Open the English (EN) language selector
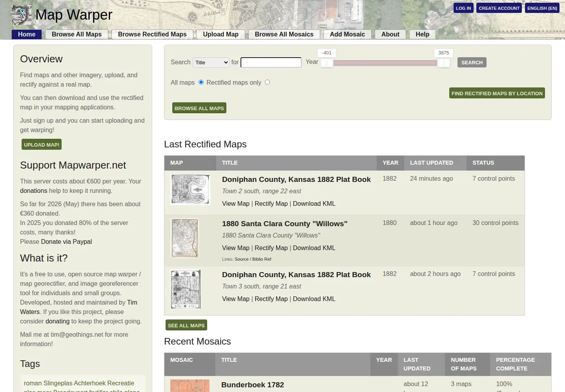 click(542, 8)
